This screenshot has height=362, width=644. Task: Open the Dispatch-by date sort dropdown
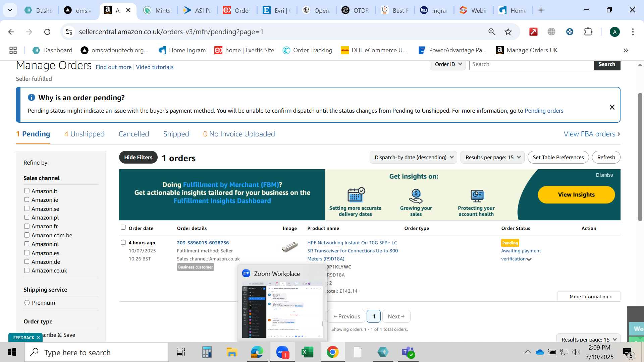[x=413, y=157]
